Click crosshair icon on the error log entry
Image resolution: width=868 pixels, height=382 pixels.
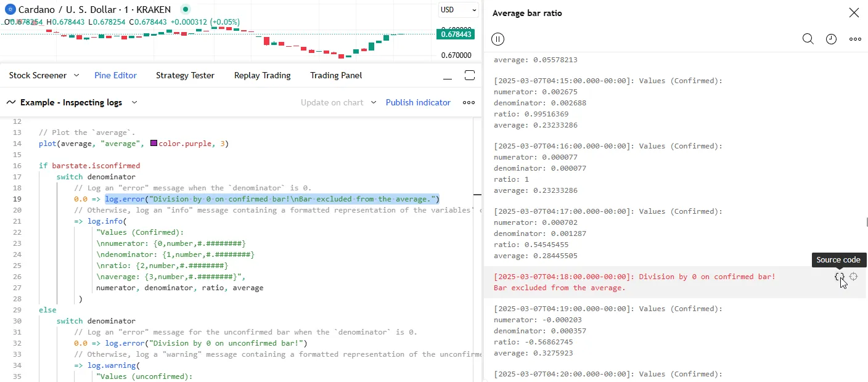(x=854, y=277)
